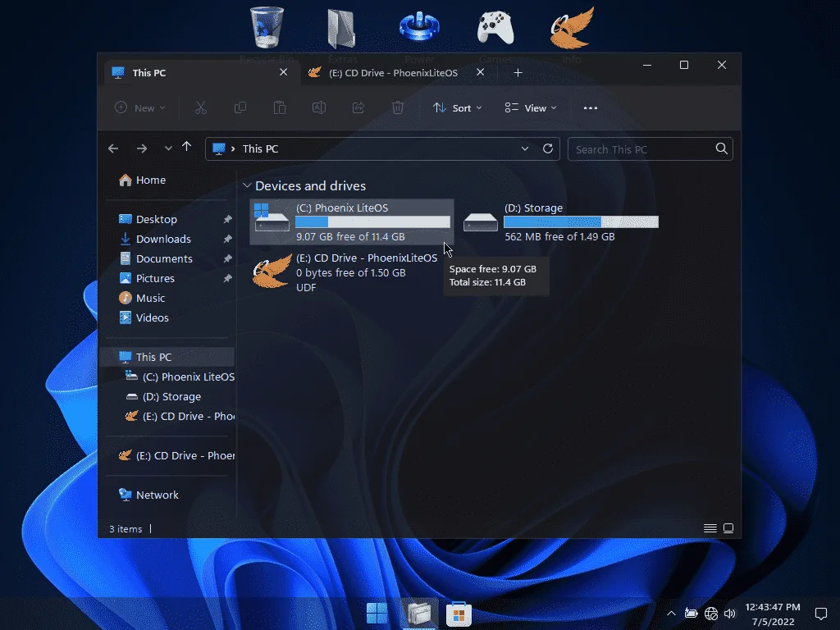Click the Share toolbar icon
840x630 pixels.
point(358,107)
